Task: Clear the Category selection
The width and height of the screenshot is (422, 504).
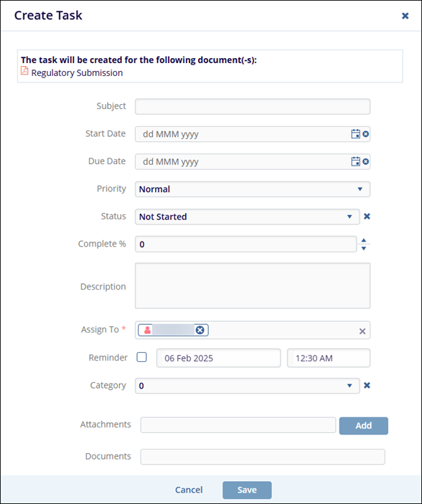Action: (x=367, y=385)
